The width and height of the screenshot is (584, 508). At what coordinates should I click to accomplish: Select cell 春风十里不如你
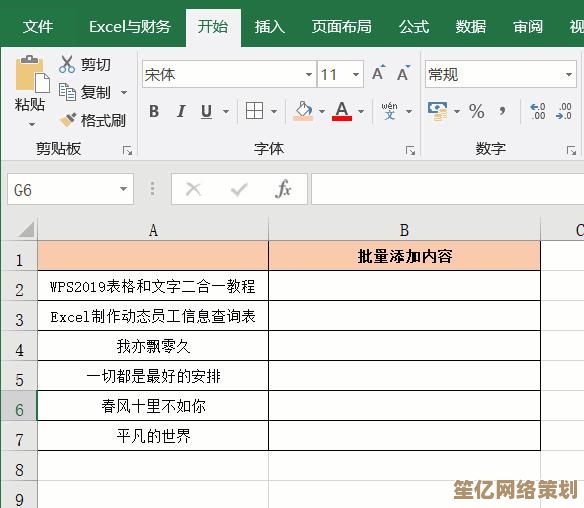(x=153, y=406)
